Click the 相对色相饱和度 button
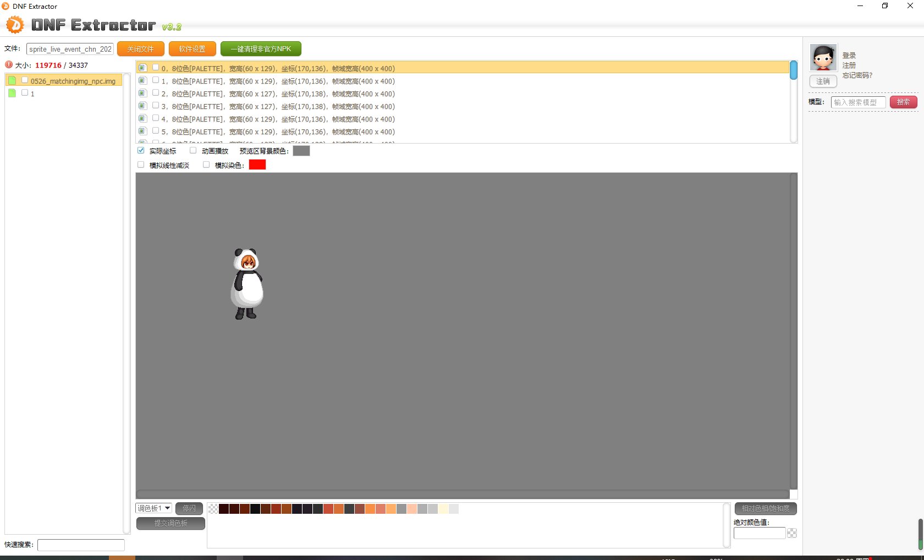Image resolution: width=924 pixels, height=560 pixels. point(766,508)
